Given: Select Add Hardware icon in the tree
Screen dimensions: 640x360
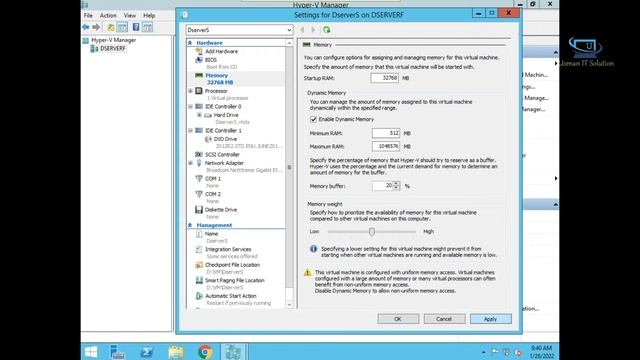Looking at the screenshot, I should pos(199,51).
